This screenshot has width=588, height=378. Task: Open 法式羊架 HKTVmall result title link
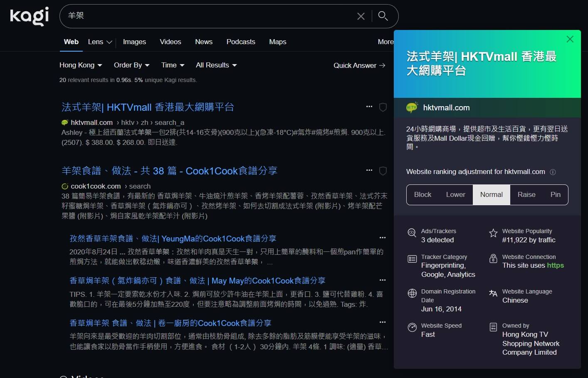pyautogui.click(x=148, y=107)
